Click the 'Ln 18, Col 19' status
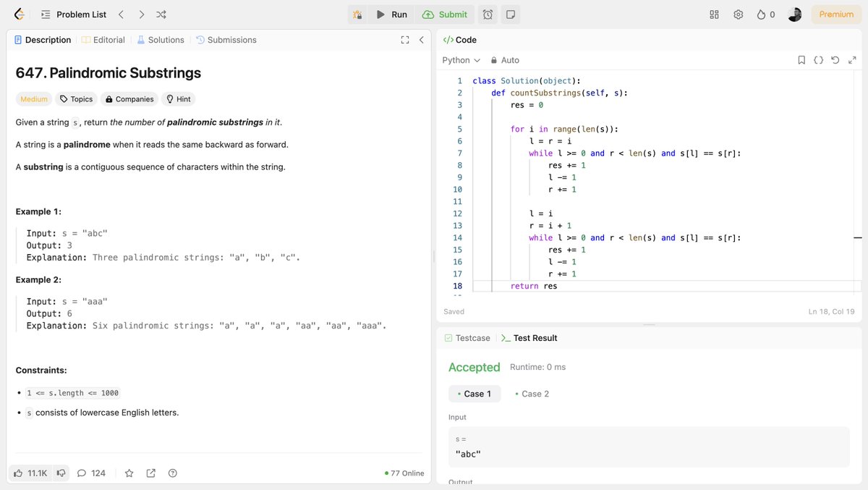Image resolution: width=868 pixels, height=490 pixels. (832, 311)
